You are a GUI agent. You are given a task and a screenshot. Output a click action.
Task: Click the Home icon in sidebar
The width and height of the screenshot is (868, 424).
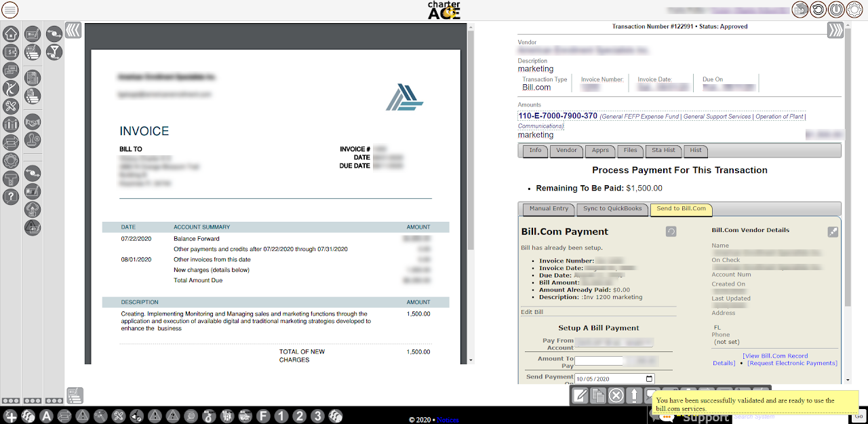(11, 33)
